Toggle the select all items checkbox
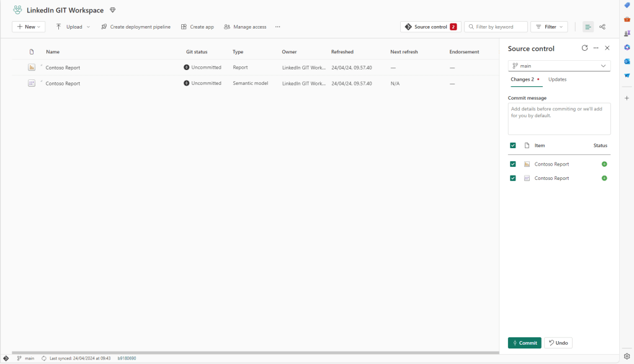The width and height of the screenshot is (634, 364). point(513,146)
